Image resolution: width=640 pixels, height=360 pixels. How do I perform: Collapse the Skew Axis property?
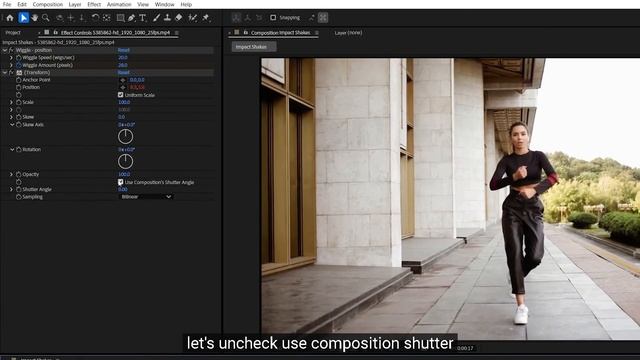coord(12,125)
